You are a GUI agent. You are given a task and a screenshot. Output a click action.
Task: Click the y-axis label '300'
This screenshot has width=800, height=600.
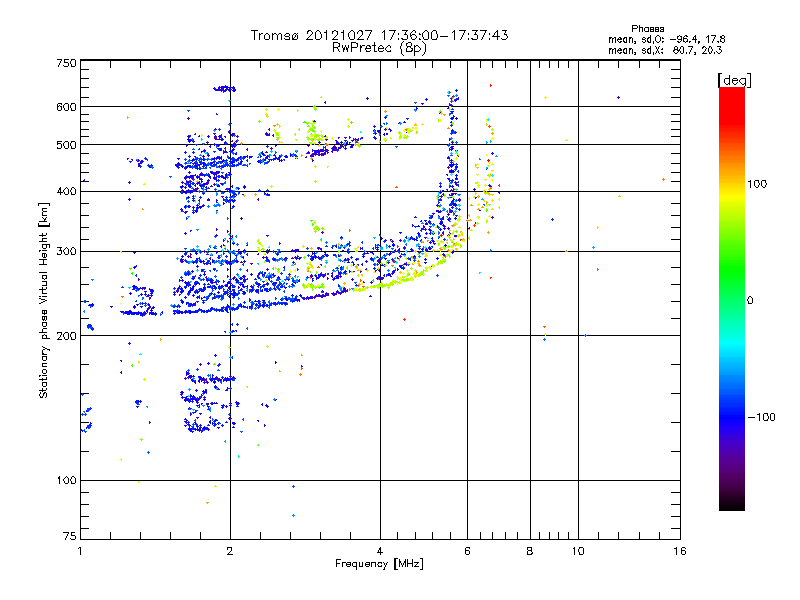pos(66,251)
